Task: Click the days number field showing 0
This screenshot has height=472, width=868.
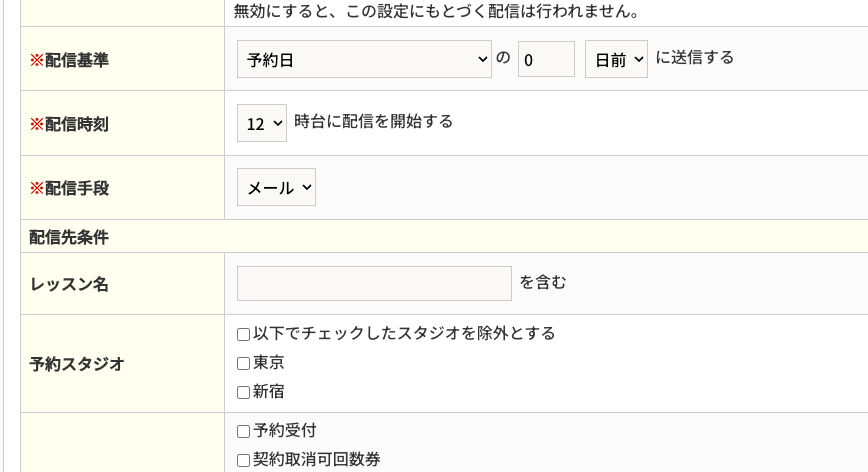Action: pos(546,59)
